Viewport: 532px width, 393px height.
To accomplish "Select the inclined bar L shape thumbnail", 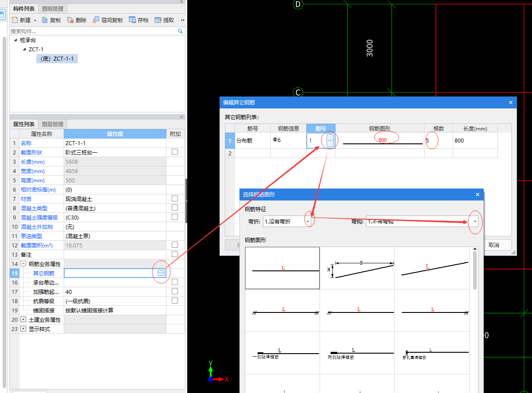I will click(x=432, y=268).
